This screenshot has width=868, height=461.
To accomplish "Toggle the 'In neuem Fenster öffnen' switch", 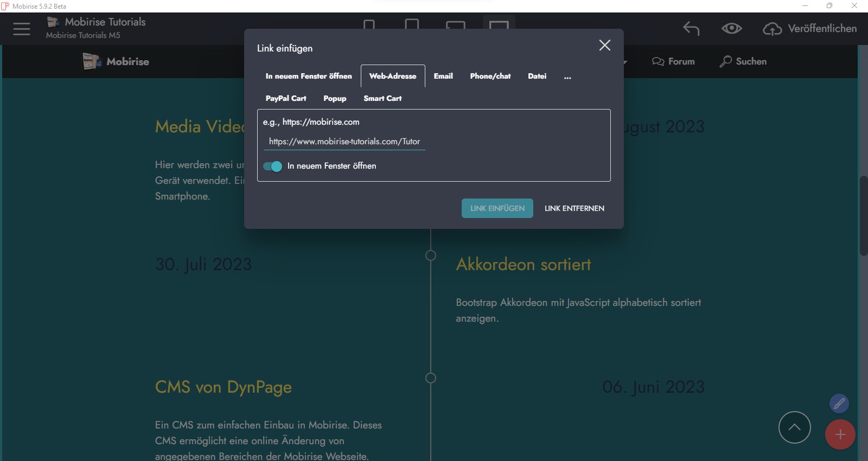I will click(272, 166).
